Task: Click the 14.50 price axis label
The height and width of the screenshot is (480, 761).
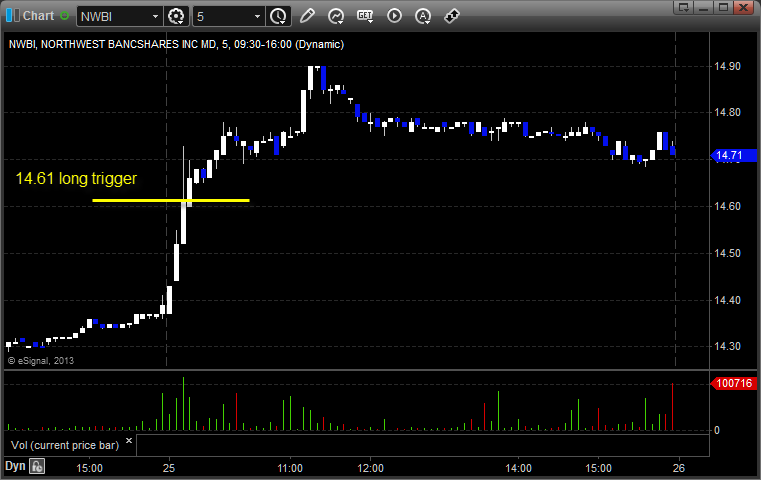Action: [x=728, y=253]
